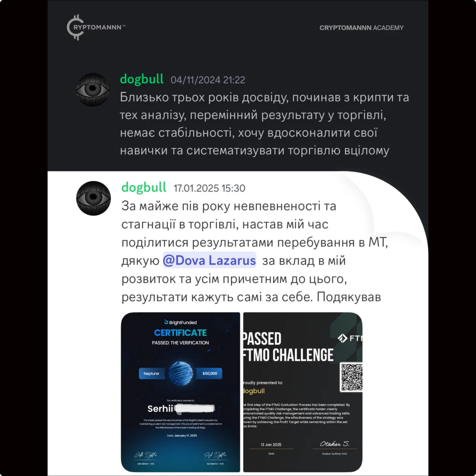Click the FTMO logo on certificate
This screenshot has height=476, width=476.
click(x=350, y=338)
